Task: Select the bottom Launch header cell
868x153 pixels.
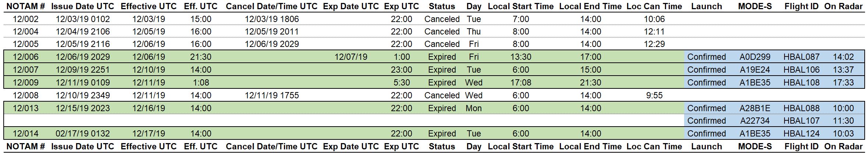Action: point(707,146)
